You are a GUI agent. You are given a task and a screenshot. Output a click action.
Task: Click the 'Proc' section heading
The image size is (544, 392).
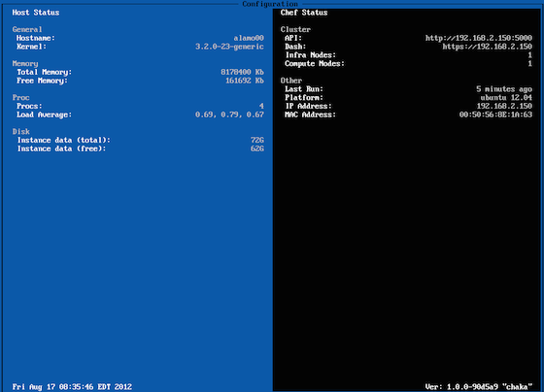click(20, 97)
